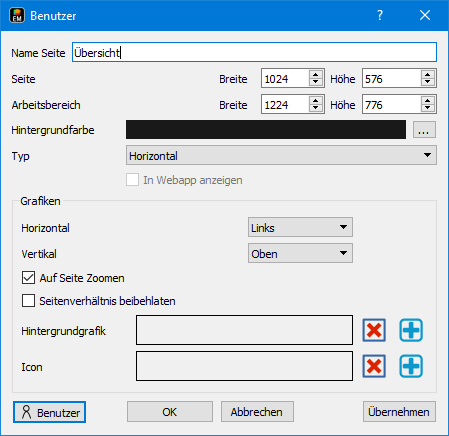Screen dimensions: 449x436
Task: Open color picker via ellipsis button
Action: coord(424,130)
